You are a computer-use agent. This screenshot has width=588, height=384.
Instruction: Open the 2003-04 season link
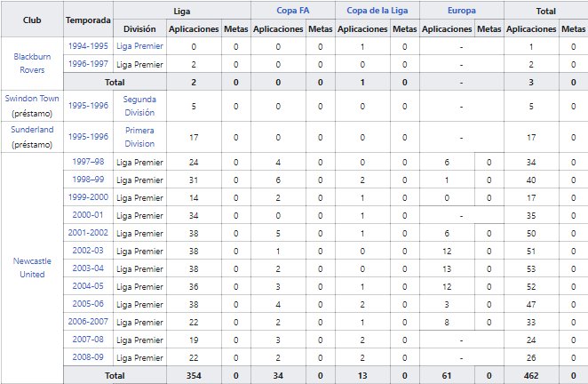coord(88,268)
